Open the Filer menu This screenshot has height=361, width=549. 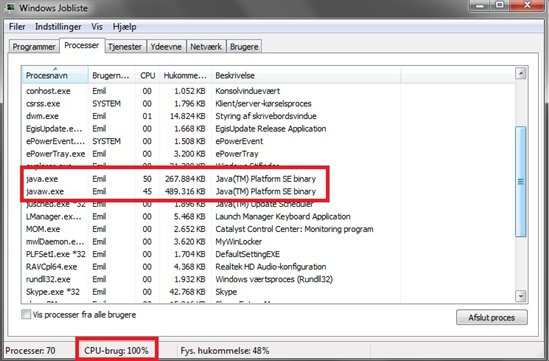[17, 27]
